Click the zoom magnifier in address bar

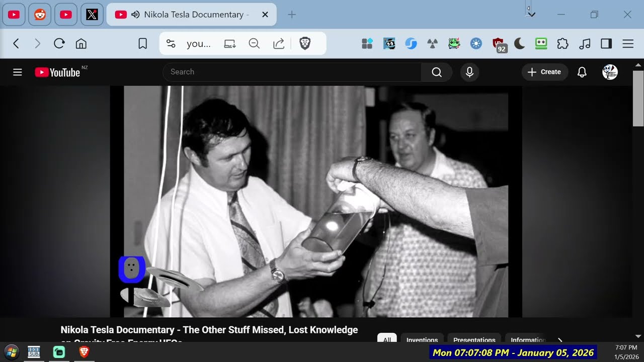[254, 44]
